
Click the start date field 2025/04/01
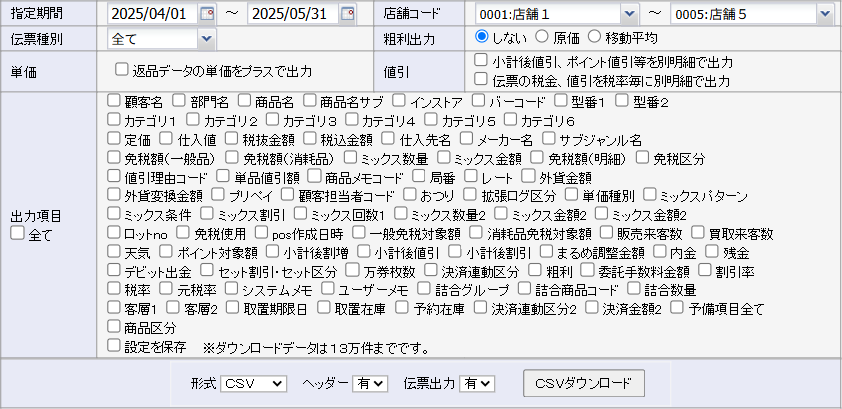[154, 14]
